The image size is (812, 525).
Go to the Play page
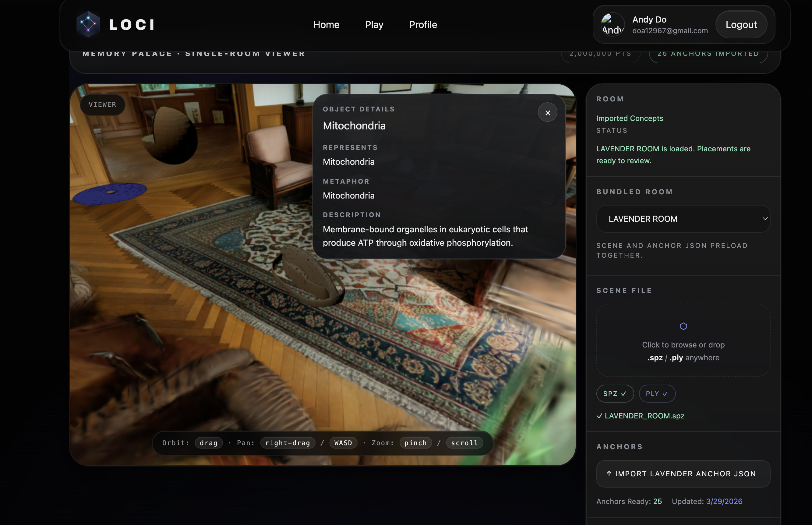coord(374,25)
